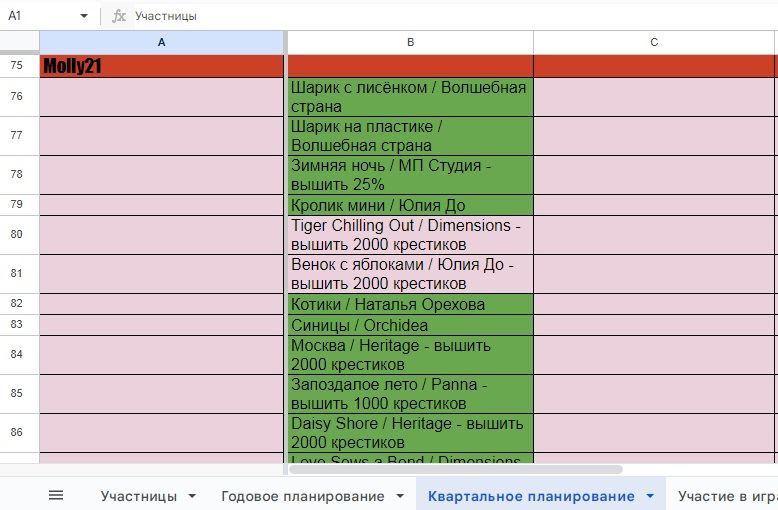The width and height of the screenshot is (778, 510).
Task: Select column A header
Action: click(162, 42)
